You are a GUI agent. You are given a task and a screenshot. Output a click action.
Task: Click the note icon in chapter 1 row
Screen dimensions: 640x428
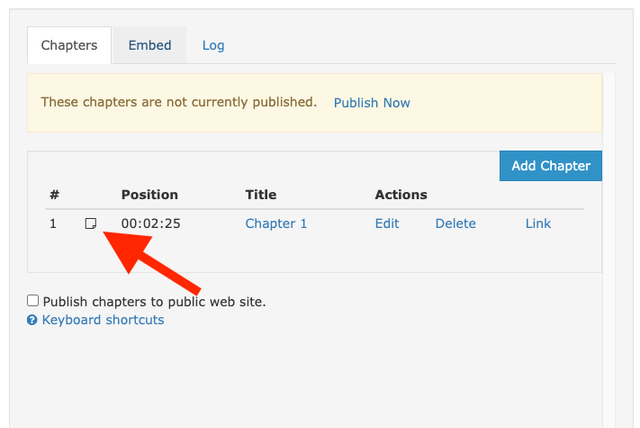pyautogui.click(x=91, y=224)
